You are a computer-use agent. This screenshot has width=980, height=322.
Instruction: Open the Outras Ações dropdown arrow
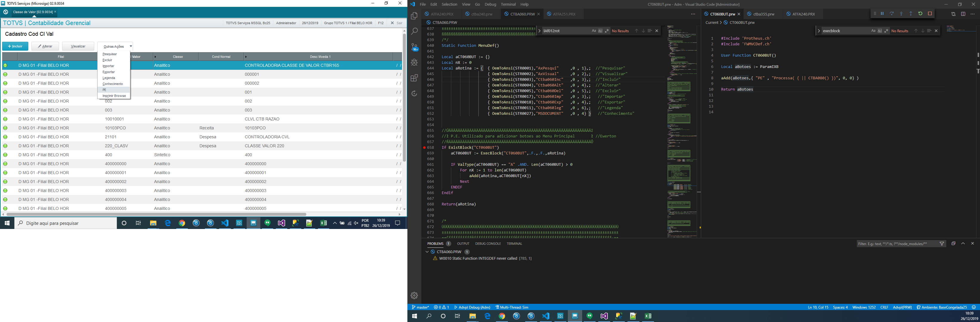click(131, 47)
